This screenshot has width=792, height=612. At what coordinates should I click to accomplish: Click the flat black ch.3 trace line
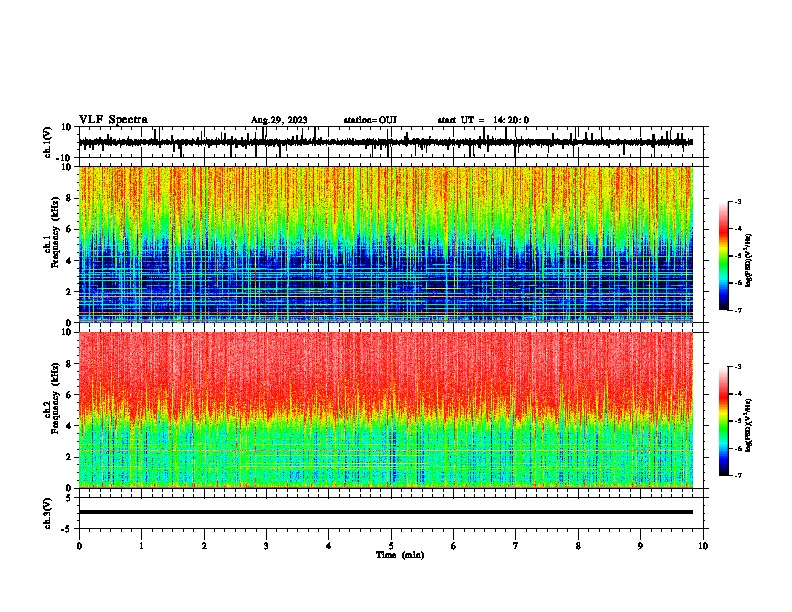(386, 512)
